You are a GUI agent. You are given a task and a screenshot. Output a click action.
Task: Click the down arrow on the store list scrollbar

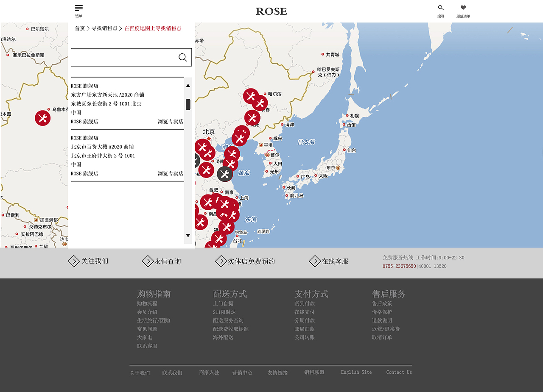click(x=188, y=235)
